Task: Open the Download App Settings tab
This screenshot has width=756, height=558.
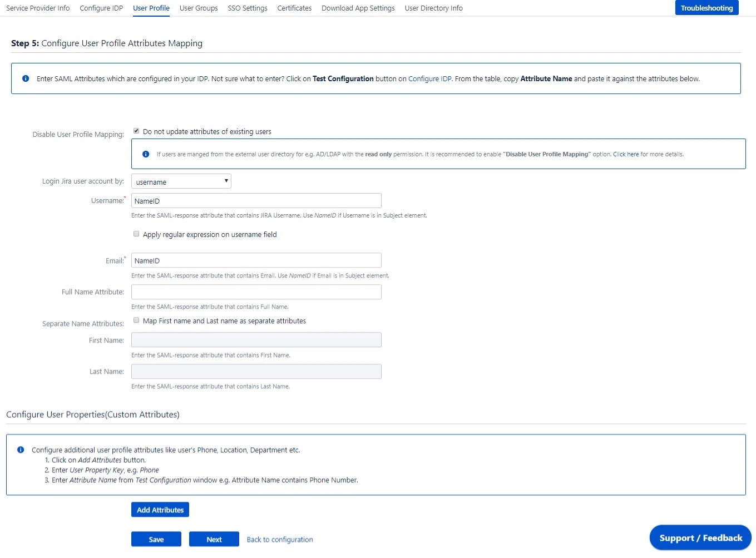Action: (x=358, y=8)
